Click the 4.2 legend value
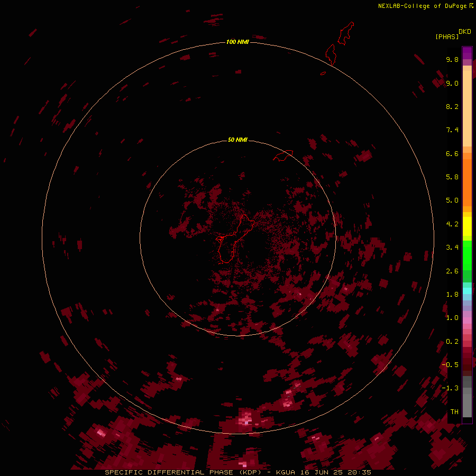This screenshot has height=476, width=476. pos(452,224)
